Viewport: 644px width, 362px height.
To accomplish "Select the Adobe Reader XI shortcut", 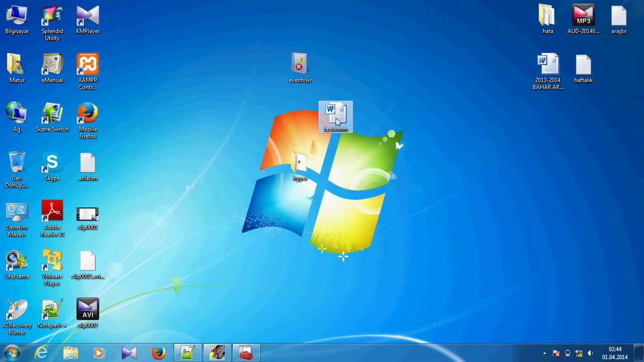I will point(52,219).
